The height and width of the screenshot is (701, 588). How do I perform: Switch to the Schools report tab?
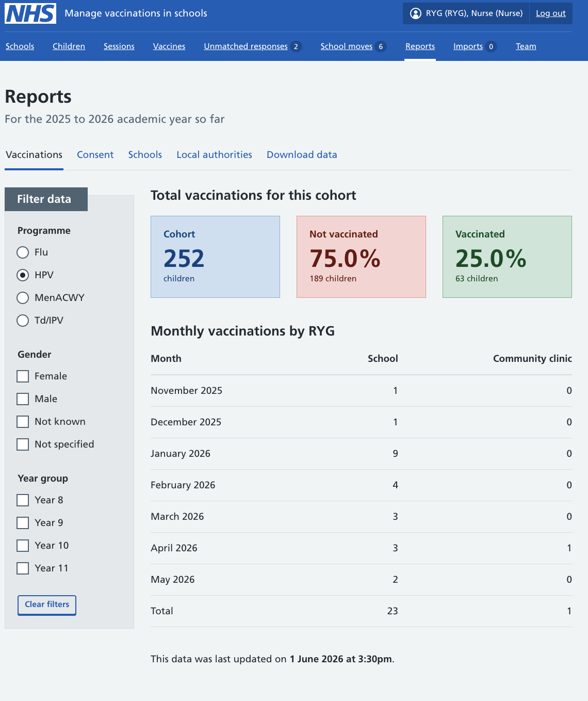145,155
